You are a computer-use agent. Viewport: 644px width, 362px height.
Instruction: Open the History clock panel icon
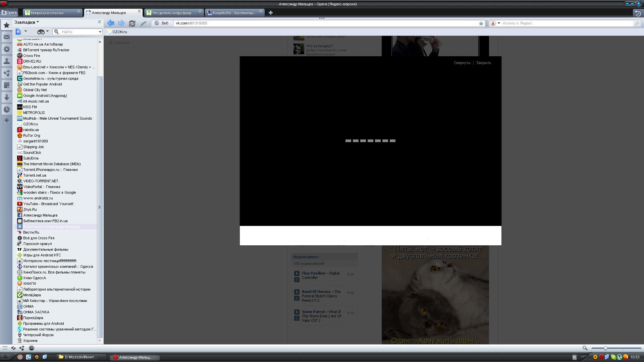point(6,110)
